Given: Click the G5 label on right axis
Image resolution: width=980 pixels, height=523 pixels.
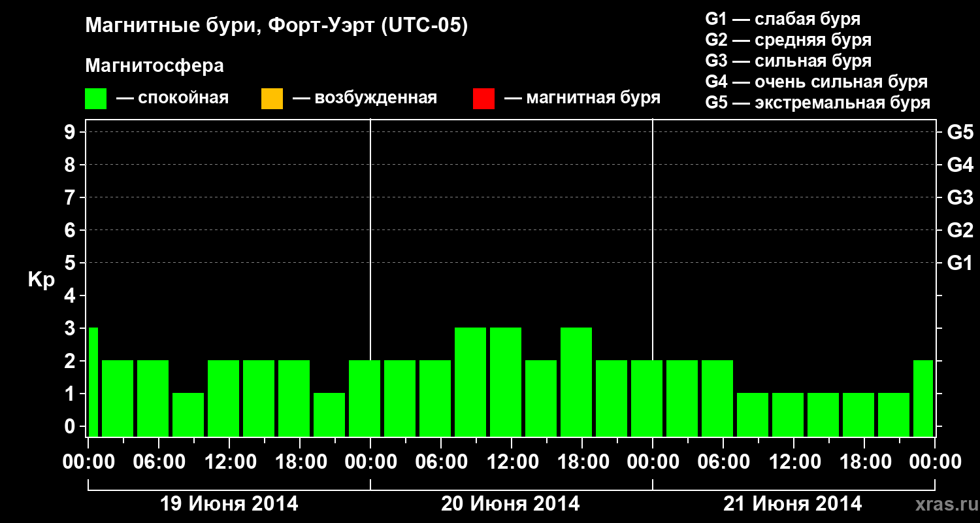Looking at the screenshot, I should click(x=960, y=132).
